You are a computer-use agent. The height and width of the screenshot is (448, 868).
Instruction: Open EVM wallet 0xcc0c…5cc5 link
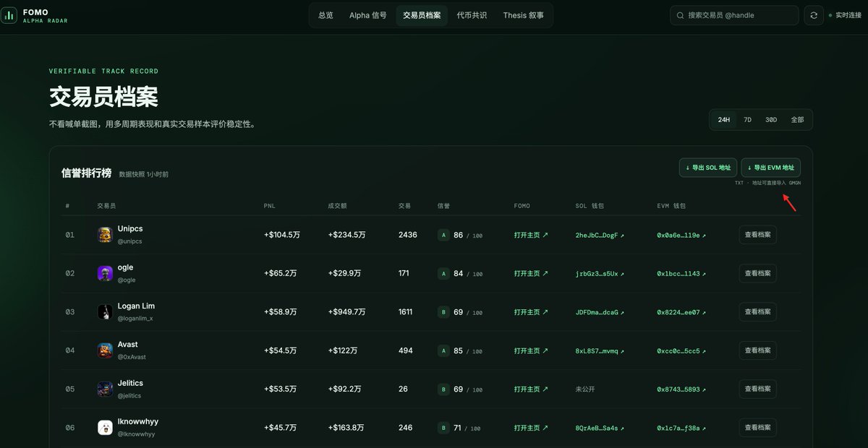click(x=681, y=350)
